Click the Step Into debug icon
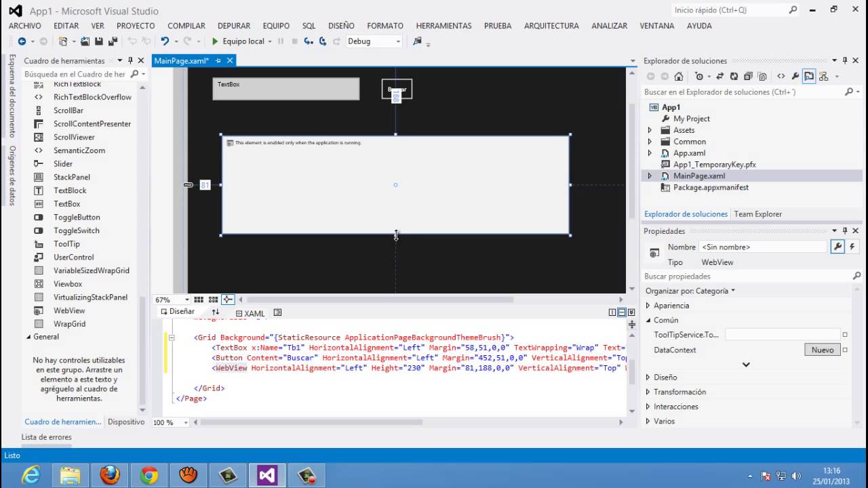This screenshot has height=488, width=868. pyautogui.click(x=309, y=41)
